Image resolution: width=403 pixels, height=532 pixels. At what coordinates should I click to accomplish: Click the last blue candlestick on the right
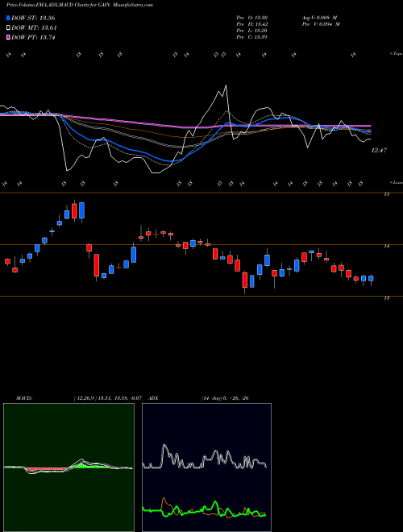click(371, 278)
